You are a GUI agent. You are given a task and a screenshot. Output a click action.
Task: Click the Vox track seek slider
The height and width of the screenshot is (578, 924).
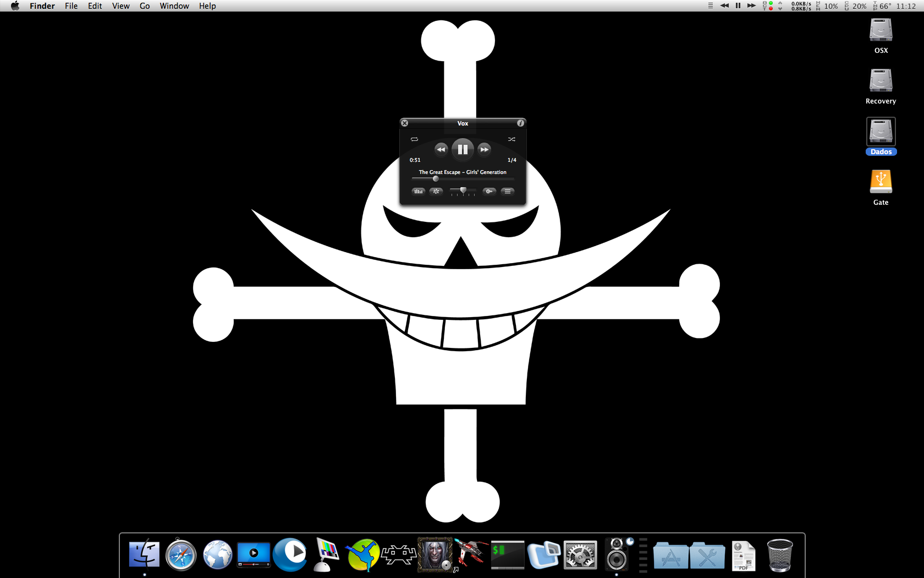click(463, 179)
